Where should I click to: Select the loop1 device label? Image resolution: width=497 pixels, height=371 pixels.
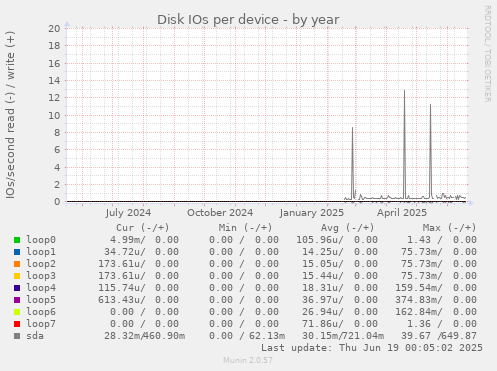point(41,252)
